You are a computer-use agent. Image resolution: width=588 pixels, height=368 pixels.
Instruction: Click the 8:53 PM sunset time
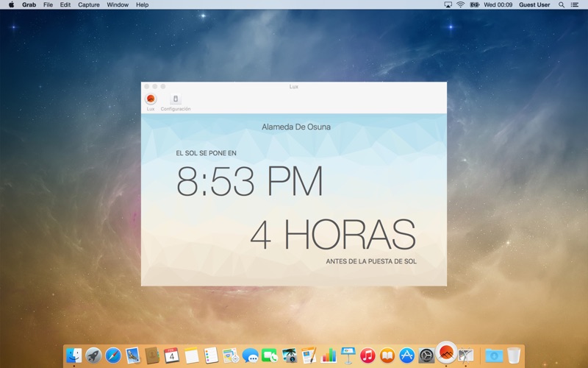coord(249,181)
